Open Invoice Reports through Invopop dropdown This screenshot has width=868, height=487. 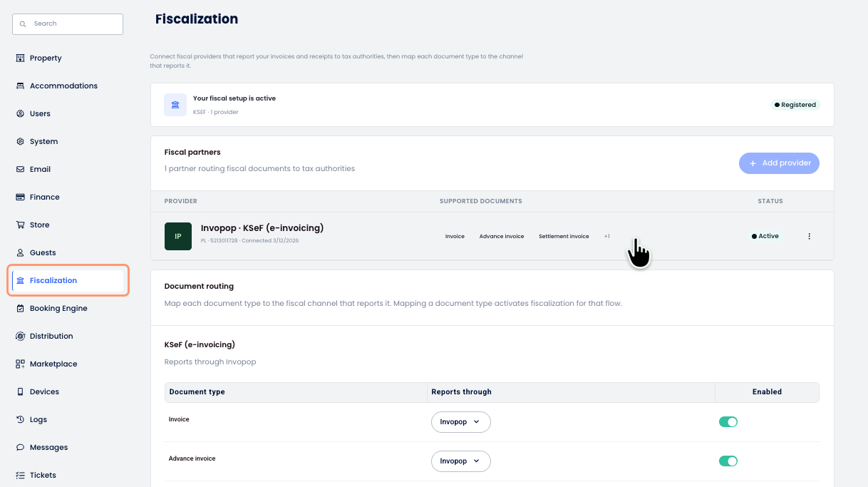pos(461,422)
